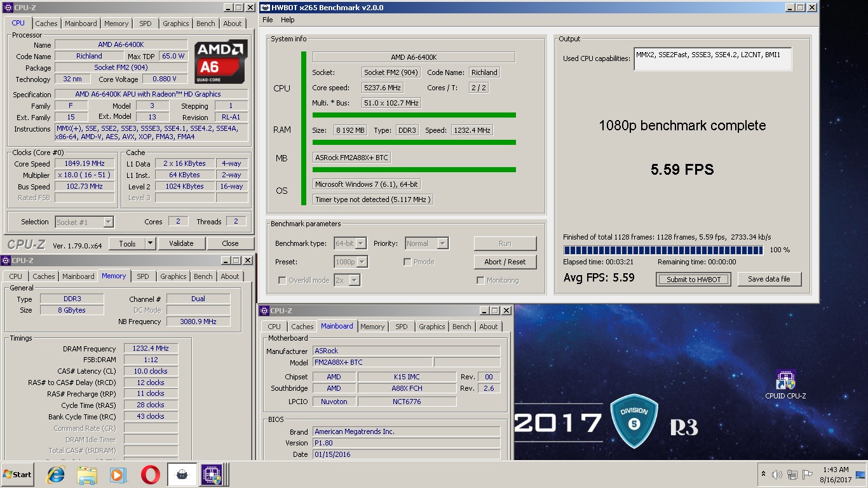Launch Internet Explorer from the taskbar

(57, 474)
